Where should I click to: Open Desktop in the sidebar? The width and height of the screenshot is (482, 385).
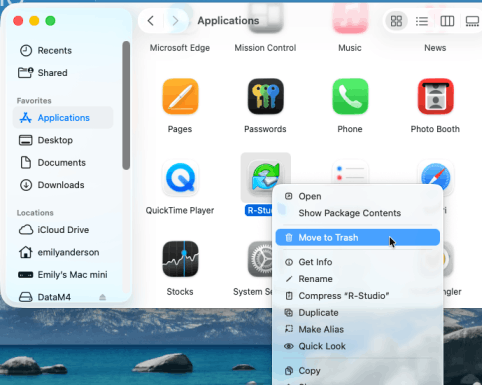[63, 140]
